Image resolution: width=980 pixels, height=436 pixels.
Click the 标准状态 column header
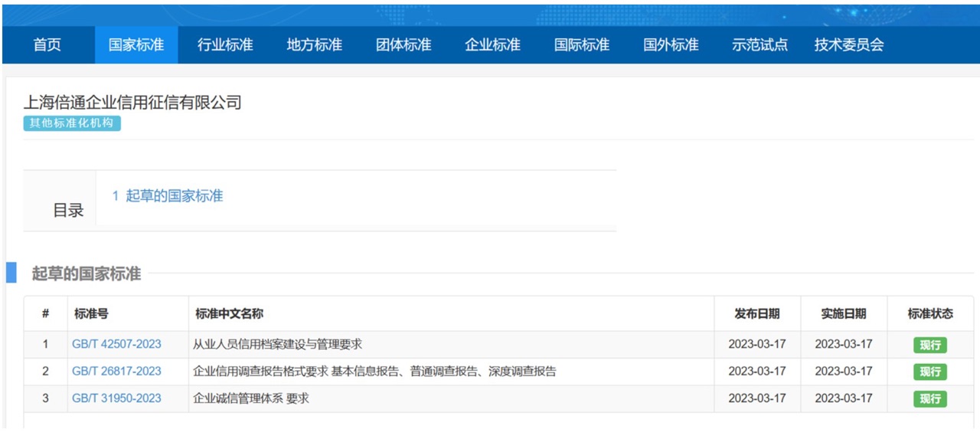pos(930,313)
